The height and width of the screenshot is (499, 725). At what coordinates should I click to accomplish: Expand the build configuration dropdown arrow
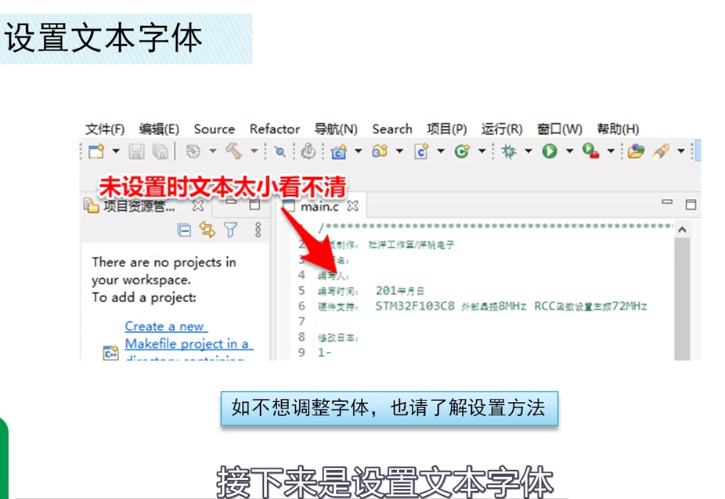pyautogui.click(x=213, y=151)
